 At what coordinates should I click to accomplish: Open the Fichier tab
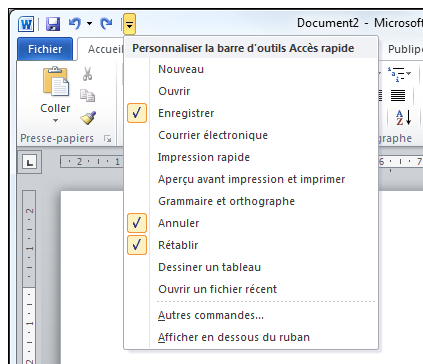tap(45, 49)
